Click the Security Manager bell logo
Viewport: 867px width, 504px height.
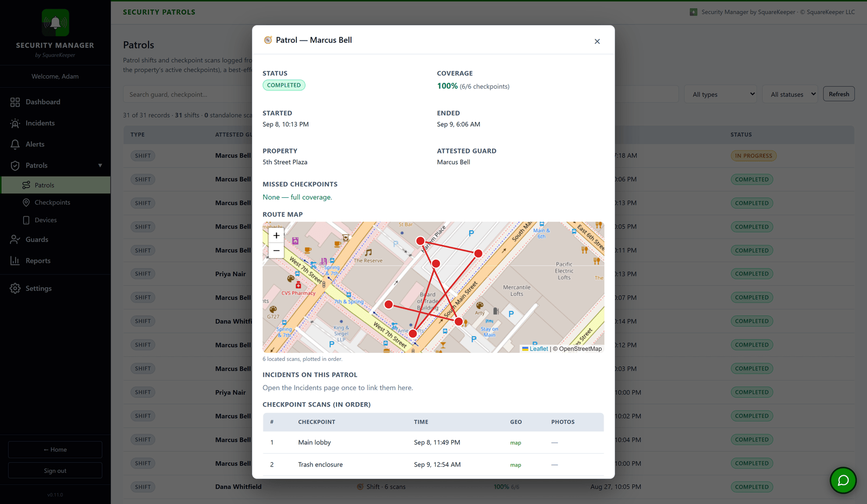pyautogui.click(x=55, y=23)
